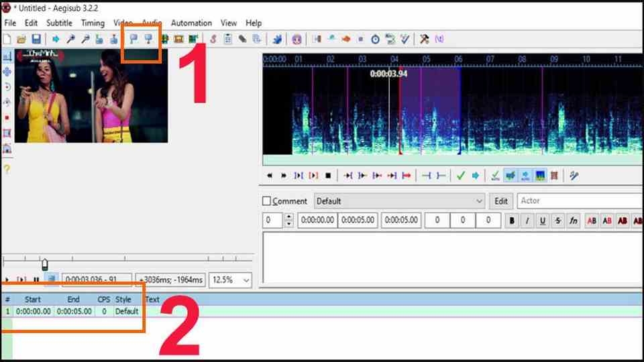The width and height of the screenshot is (644, 362).
Task: Open font chooser via fn button
Action: click(574, 221)
